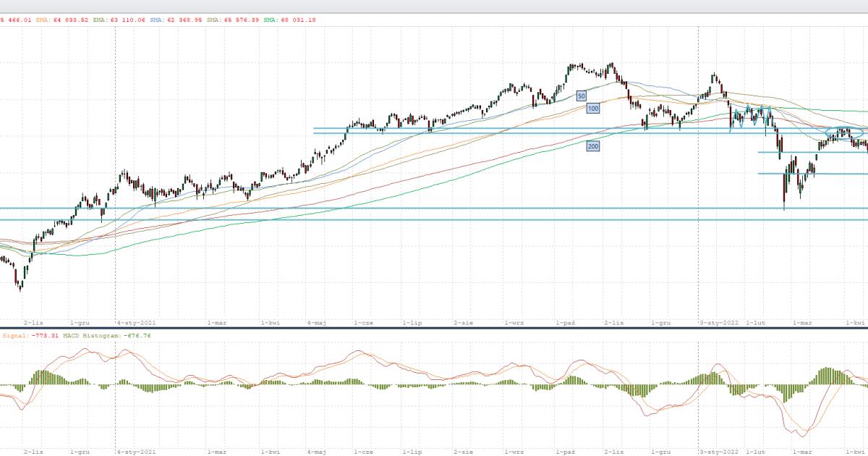This screenshot has width=868, height=456.
Task: Select the orange EMA 64 833.52 legend entry
Action: click(x=61, y=20)
